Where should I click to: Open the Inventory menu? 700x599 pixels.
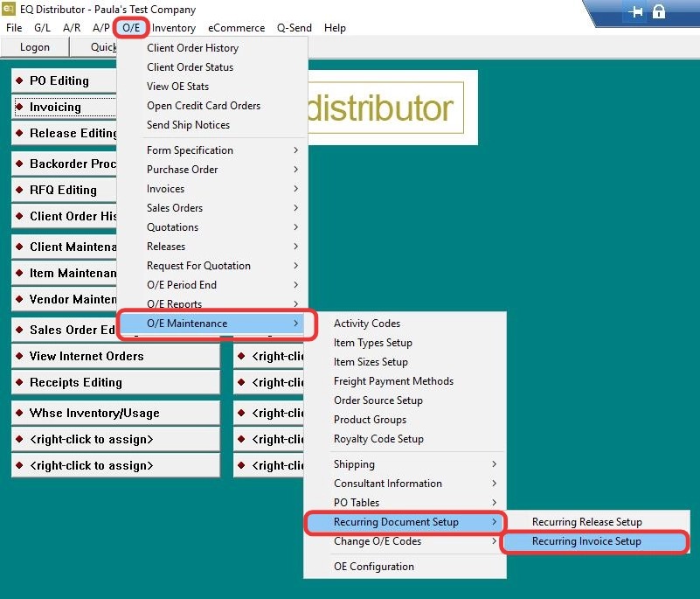point(174,28)
